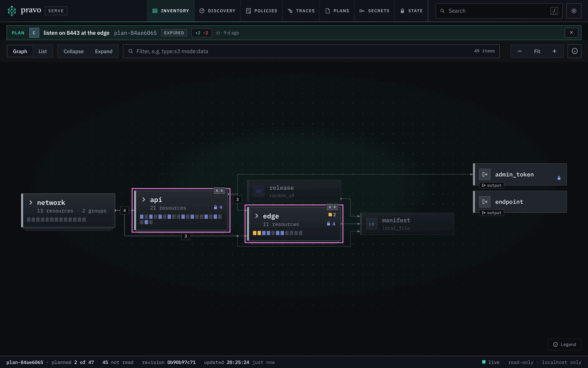Collapse all groups
The height and width of the screenshot is (368, 588).
point(74,51)
